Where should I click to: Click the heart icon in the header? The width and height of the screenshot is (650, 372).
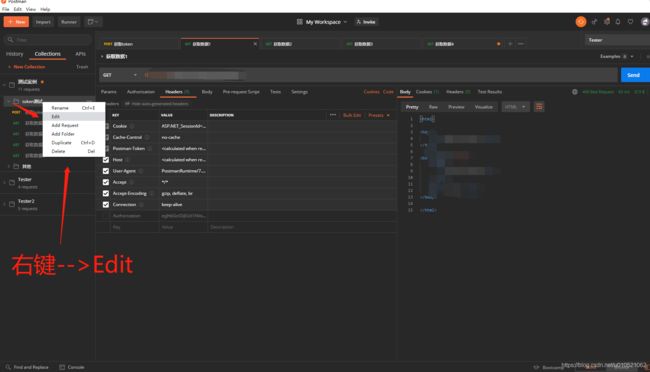tap(631, 22)
